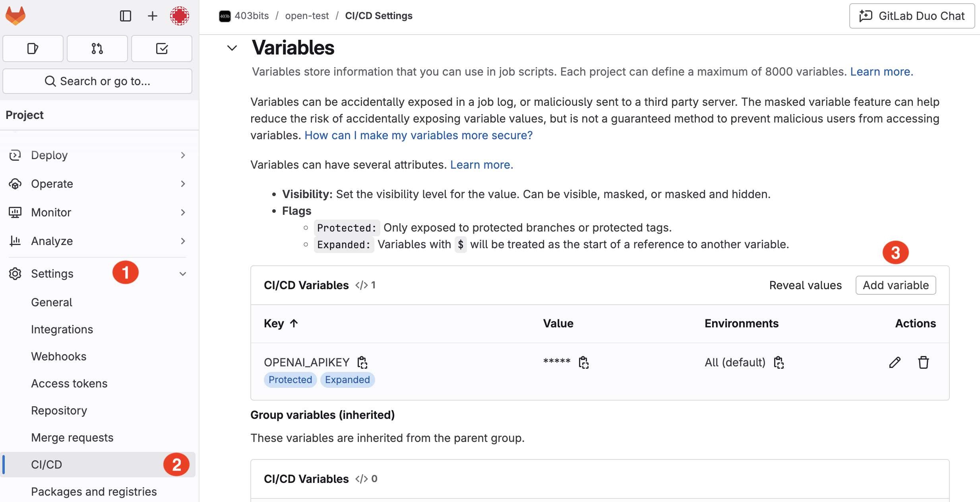Image resolution: width=980 pixels, height=502 pixels.
Task: Sort variables by Key column
Action: [x=281, y=323]
